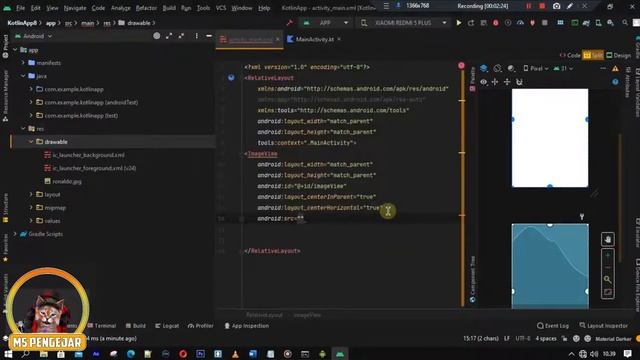The image size is (640, 360).
Task: Switch editor to Design view mode
Action: coord(618,55)
